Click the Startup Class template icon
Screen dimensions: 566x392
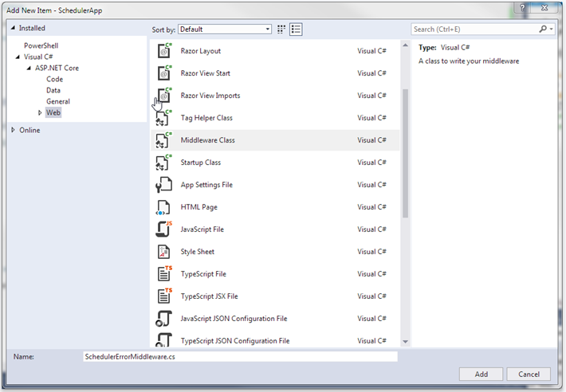(x=164, y=163)
